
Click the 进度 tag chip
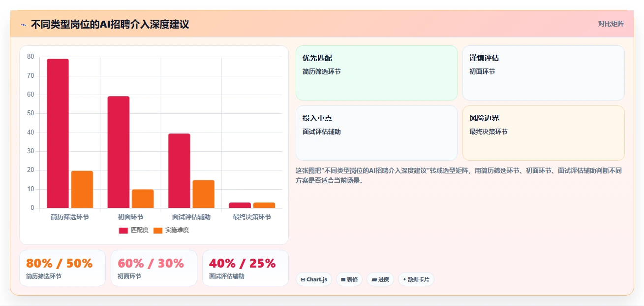(x=380, y=279)
